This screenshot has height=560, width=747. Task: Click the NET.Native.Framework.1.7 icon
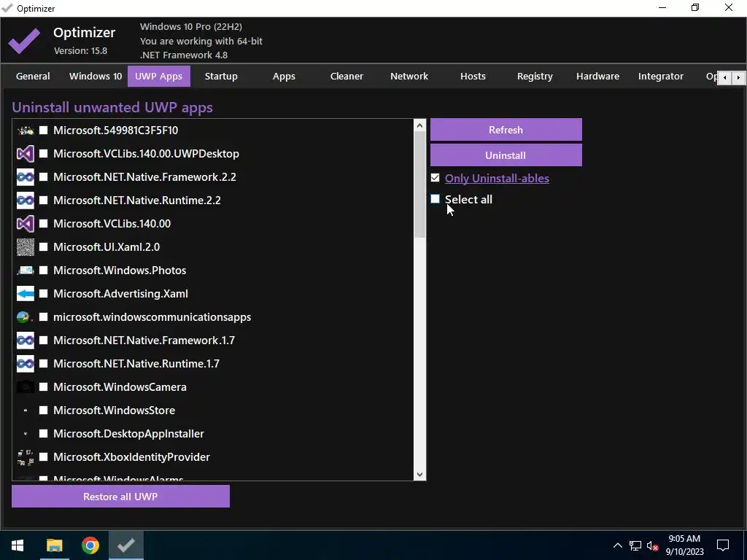pyautogui.click(x=26, y=341)
